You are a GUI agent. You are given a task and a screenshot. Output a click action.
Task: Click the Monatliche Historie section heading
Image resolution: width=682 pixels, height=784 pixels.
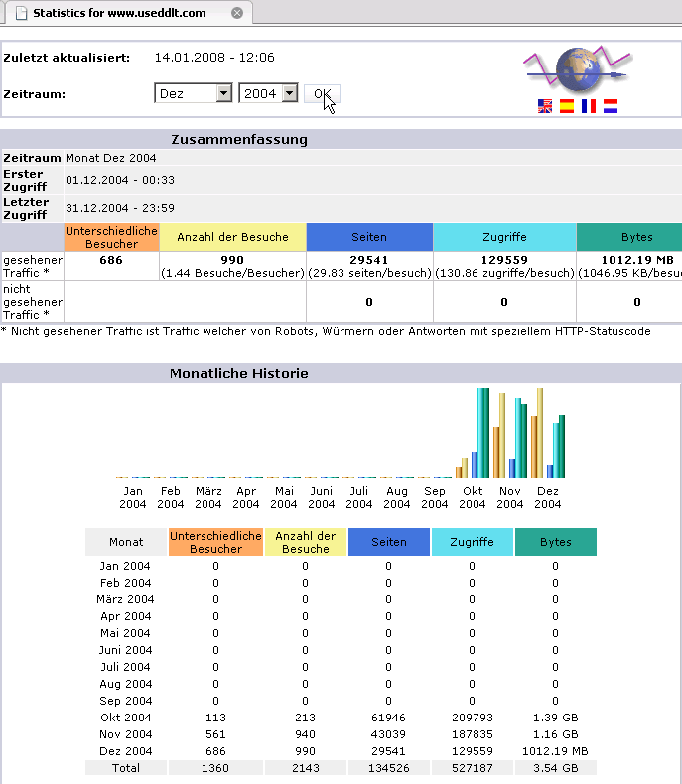tap(239, 373)
